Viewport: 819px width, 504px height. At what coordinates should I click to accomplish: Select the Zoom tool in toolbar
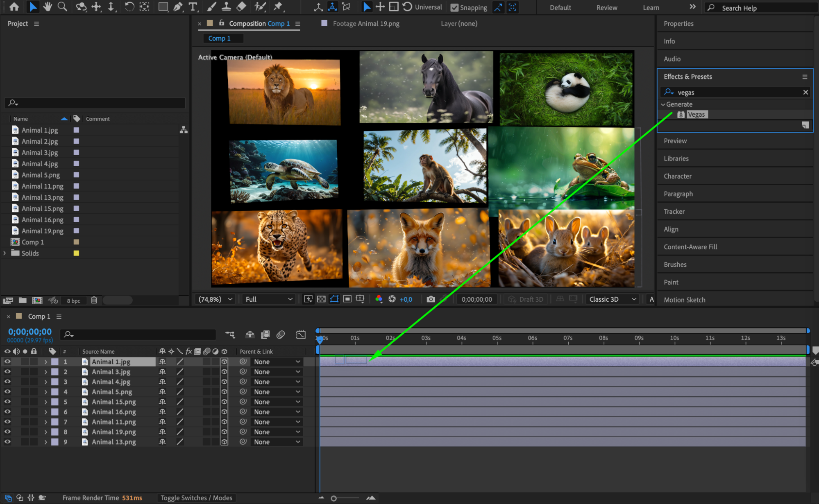(x=62, y=7)
